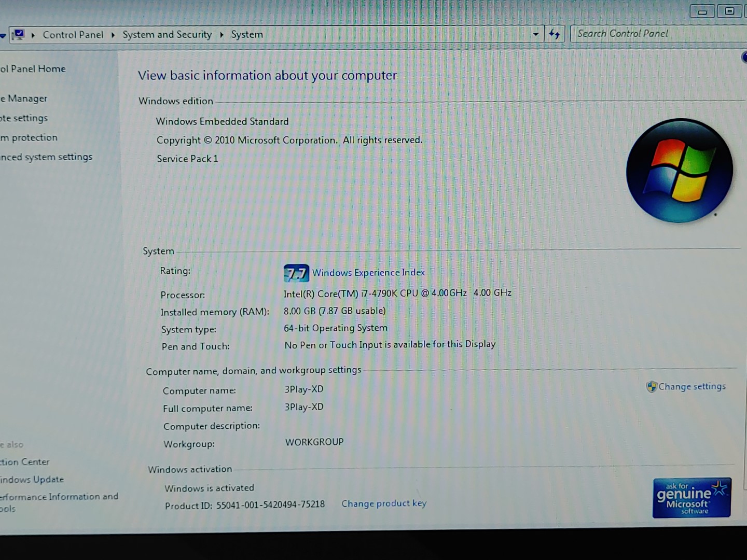Screen dimensions: 747x560
Task: Expand the arrow after System and Security breadcrumb
Action: point(222,35)
